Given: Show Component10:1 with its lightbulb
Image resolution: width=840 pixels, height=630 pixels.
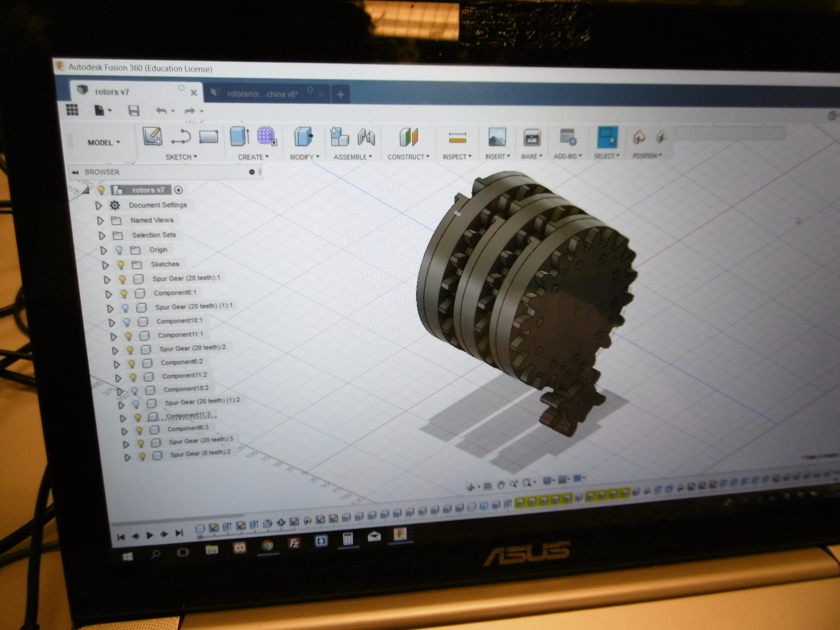Looking at the screenshot, I should point(127,322).
